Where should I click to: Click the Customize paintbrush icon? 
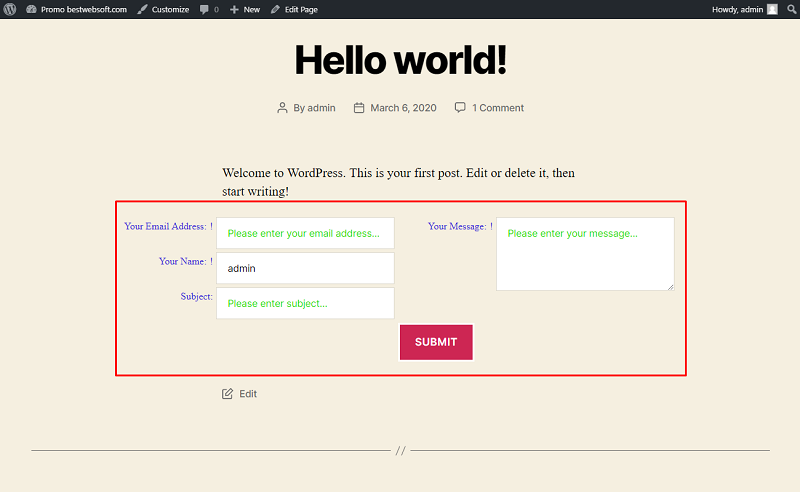coord(142,9)
